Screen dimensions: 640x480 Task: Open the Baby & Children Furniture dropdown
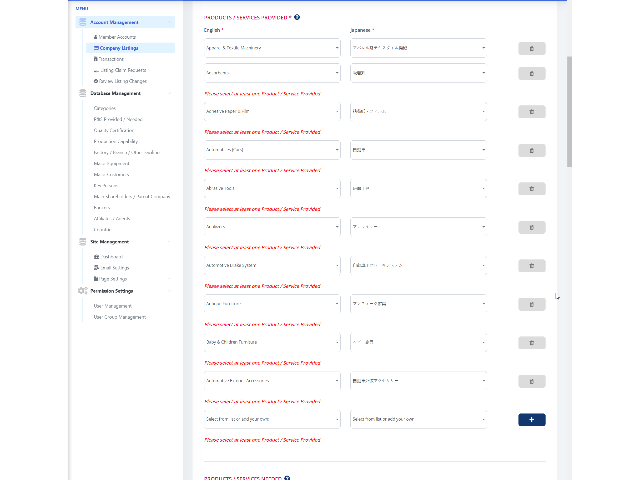[272, 342]
